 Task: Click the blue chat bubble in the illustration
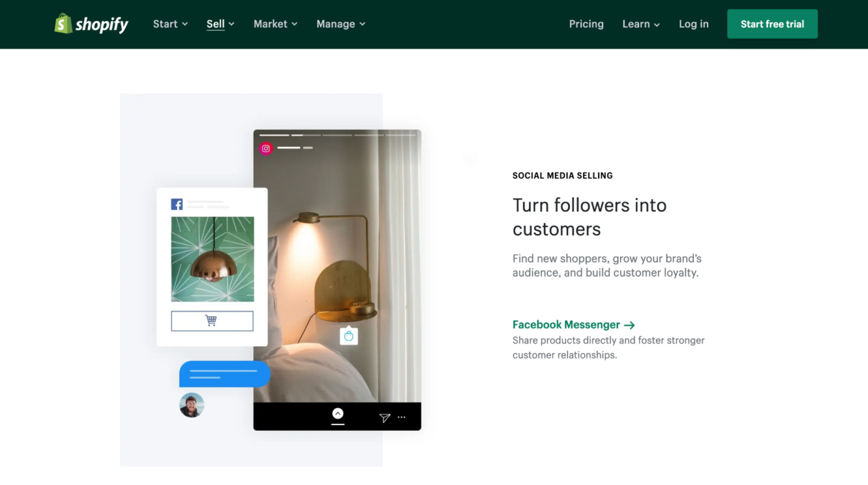tap(224, 374)
